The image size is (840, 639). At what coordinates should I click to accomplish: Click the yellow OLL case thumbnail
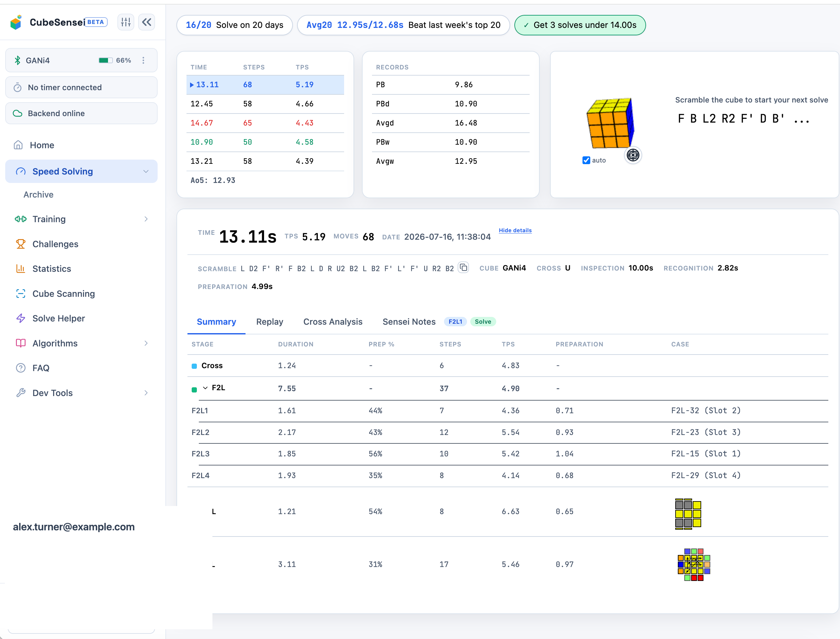click(x=688, y=514)
